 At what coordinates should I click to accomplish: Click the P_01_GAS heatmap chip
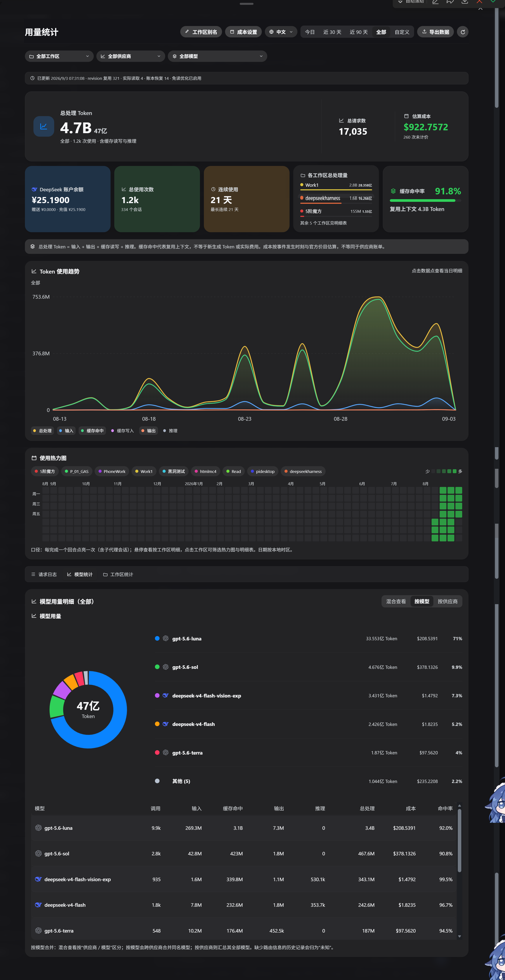point(76,471)
